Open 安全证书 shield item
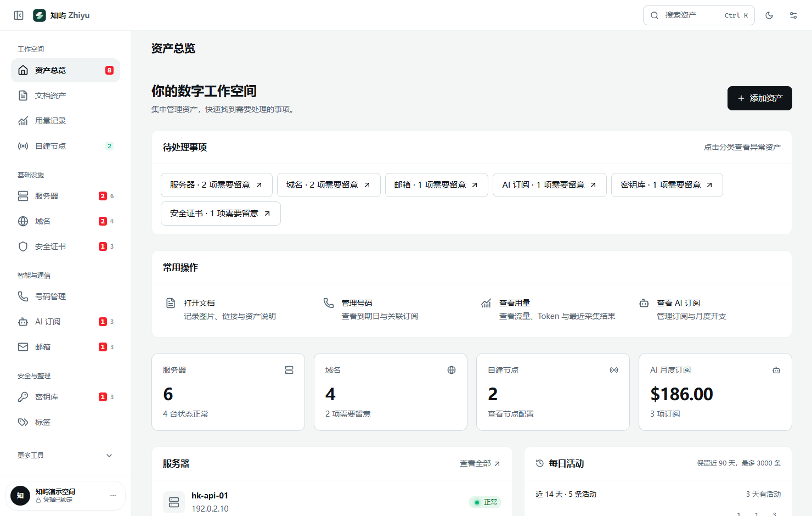Image resolution: width=812 pixels, height=516 pixels. [x=65, y=246]
